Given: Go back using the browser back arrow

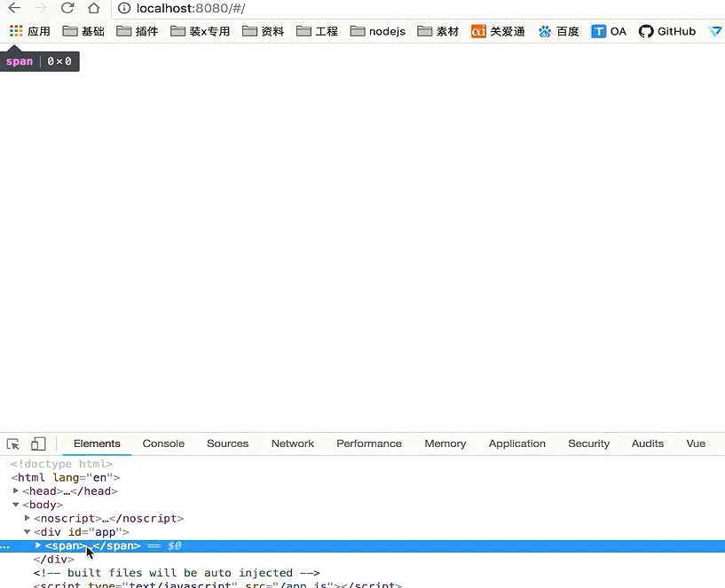Looking at the screenshot, I should (x=14, y=8).
